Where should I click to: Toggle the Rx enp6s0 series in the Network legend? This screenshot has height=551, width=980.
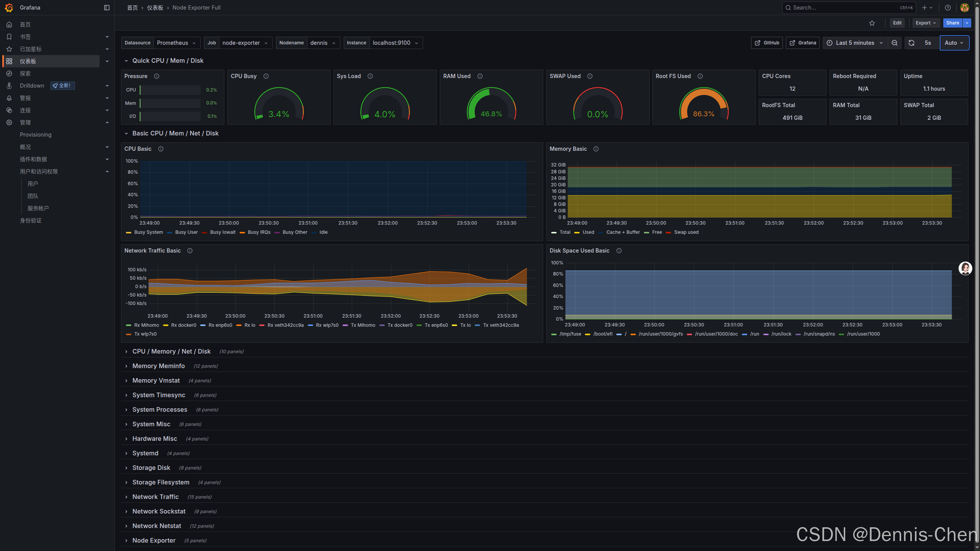[220, 325]
